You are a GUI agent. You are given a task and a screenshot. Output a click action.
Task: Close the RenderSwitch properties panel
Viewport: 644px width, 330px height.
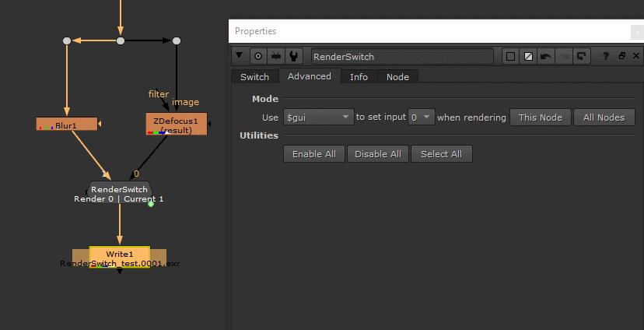[x=636, y=56]
